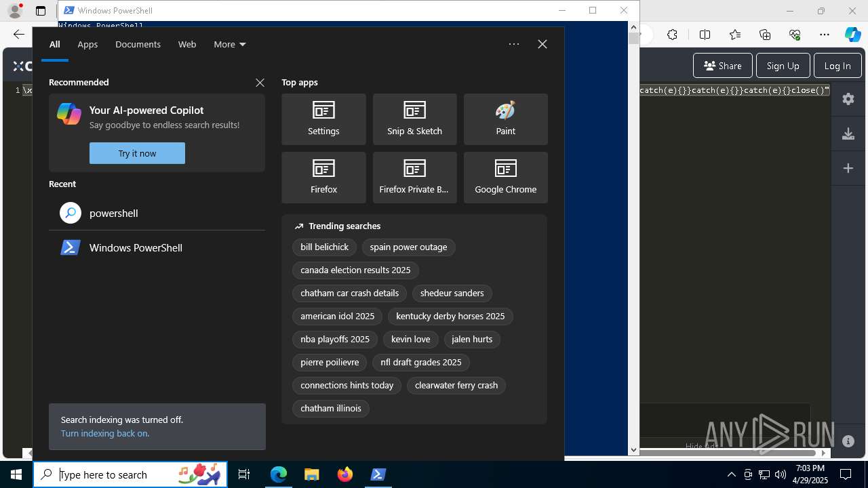Click the download icon in page sidebar
The image size is (868, 488).
tap(848, 134)
